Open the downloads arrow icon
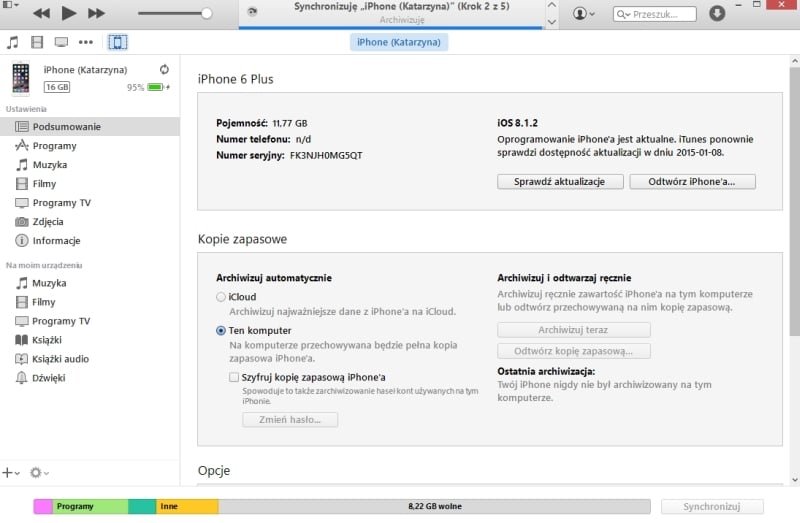The image size is (800, 523). (717, 13)
